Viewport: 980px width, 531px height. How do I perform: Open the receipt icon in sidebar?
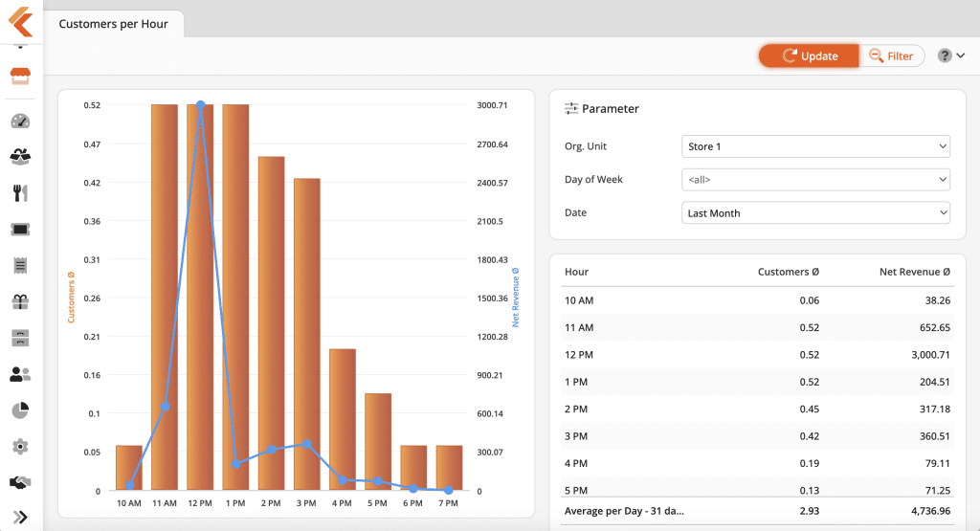[20, 266]
